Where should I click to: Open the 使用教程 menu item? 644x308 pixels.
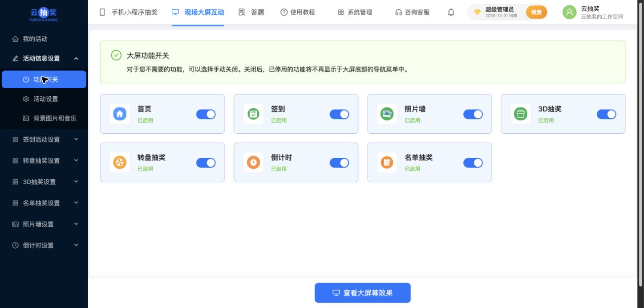click(x=298, y=12)
